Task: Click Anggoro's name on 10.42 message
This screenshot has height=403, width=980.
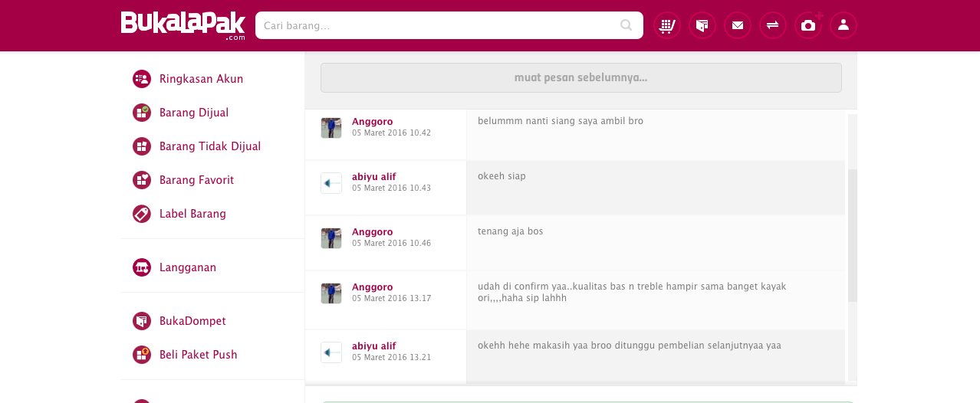Action: point(372,122)
